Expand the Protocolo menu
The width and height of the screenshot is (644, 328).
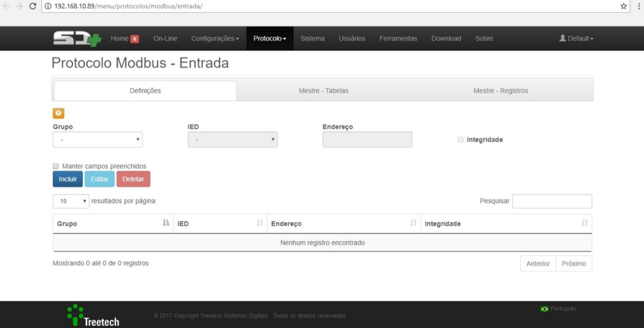(270, 38)
